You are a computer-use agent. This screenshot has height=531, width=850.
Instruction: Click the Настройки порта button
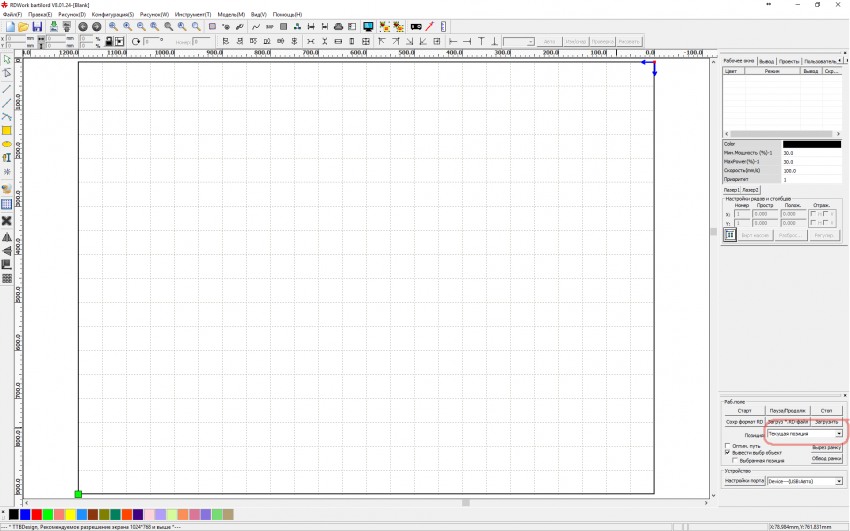[x=744, y=481]
